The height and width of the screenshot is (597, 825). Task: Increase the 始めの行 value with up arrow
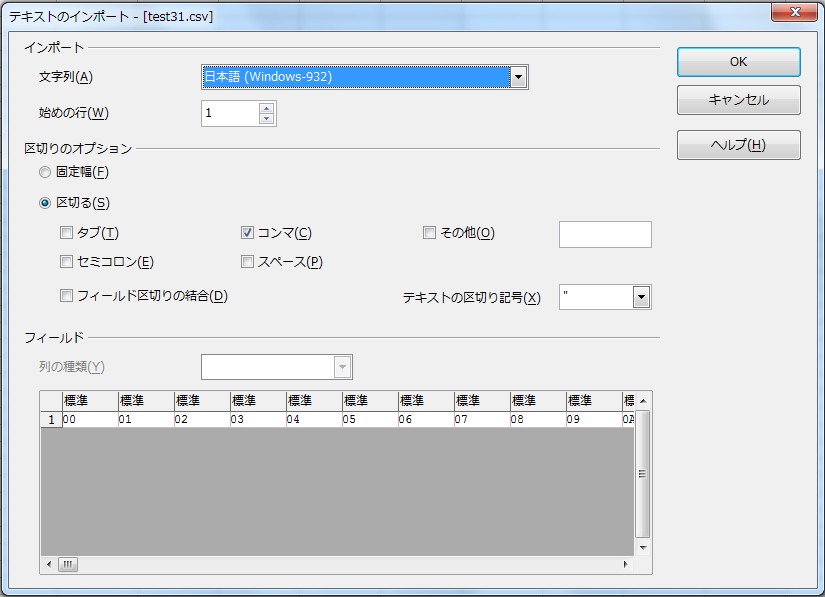[267, 108]
